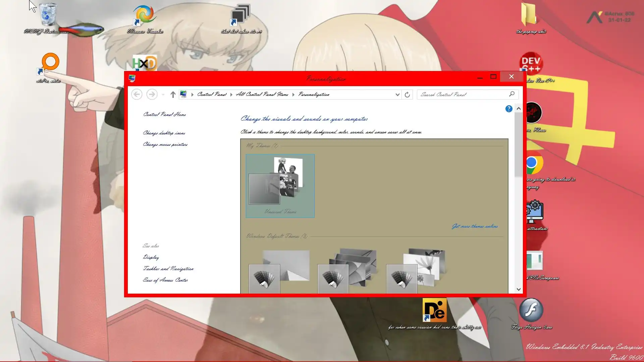Click Get more themes online link
The width and height of the screenshot is (644, 362).
coord(475,227)
